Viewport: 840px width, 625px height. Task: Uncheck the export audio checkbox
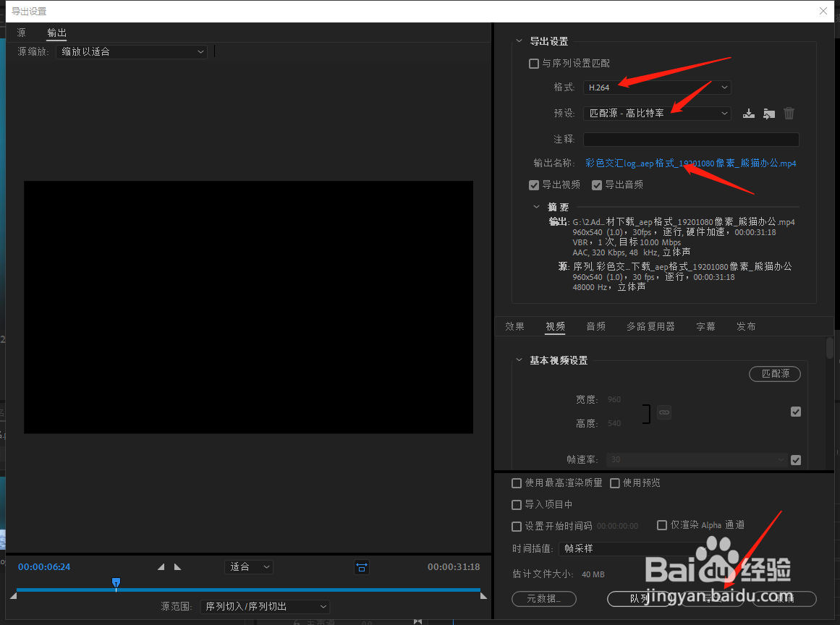(597, 185)
